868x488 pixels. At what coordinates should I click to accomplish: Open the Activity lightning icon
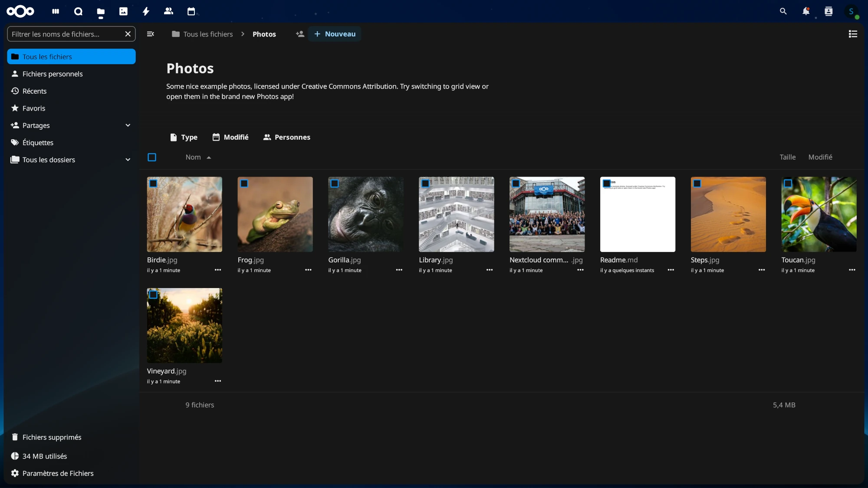click(x=146, y=11)
